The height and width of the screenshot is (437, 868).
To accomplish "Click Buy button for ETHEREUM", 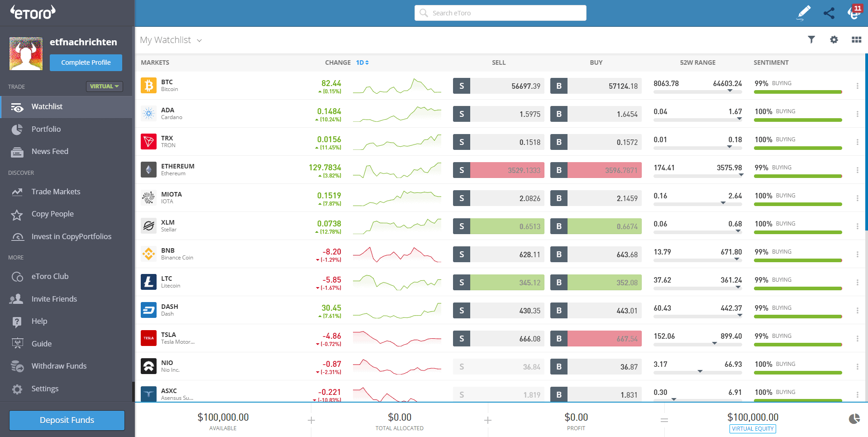I will [x=596, y=170].
